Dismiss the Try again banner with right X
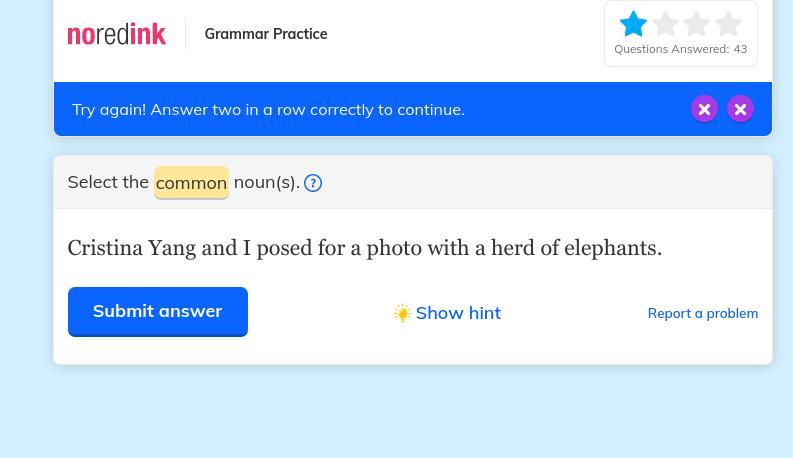This screenshot has width=793, height=458. [x=740, y=109]
